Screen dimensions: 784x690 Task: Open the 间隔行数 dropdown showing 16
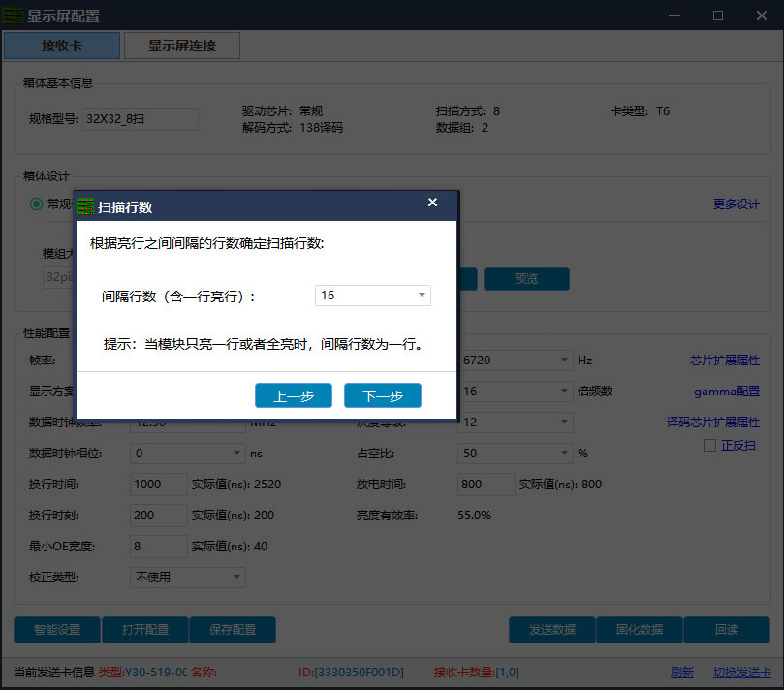[372, 295]
